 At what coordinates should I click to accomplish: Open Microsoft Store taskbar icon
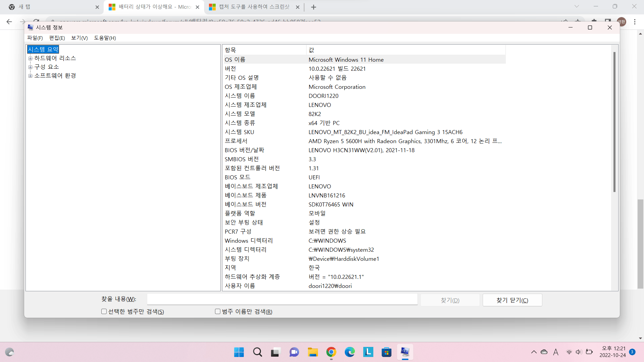pos(386,352)
